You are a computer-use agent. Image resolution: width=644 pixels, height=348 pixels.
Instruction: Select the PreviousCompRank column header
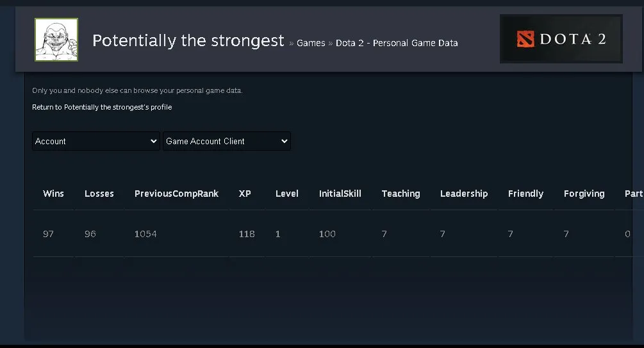tap(177, 194)
